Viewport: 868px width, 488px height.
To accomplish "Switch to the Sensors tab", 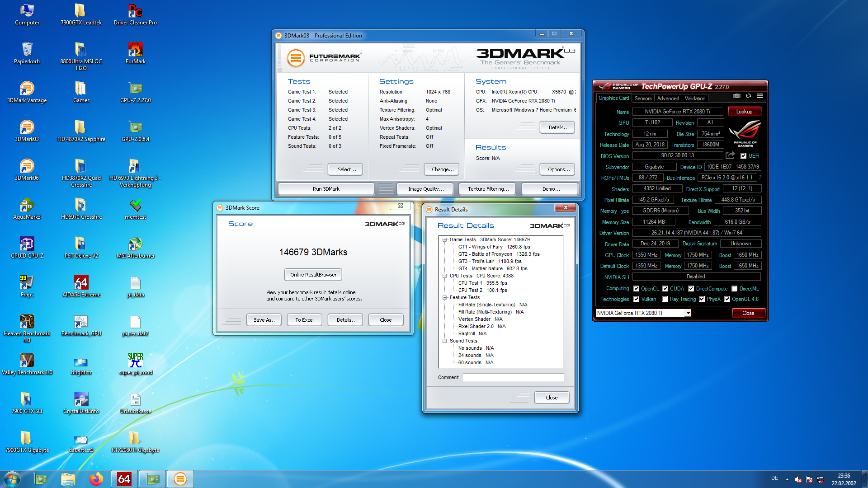I will pyautogui.click(x=643, y=99).
